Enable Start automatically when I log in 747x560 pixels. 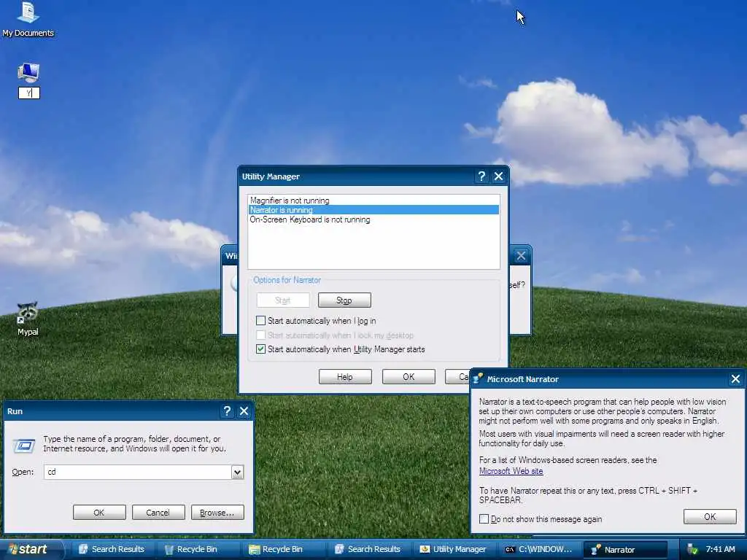260,321
